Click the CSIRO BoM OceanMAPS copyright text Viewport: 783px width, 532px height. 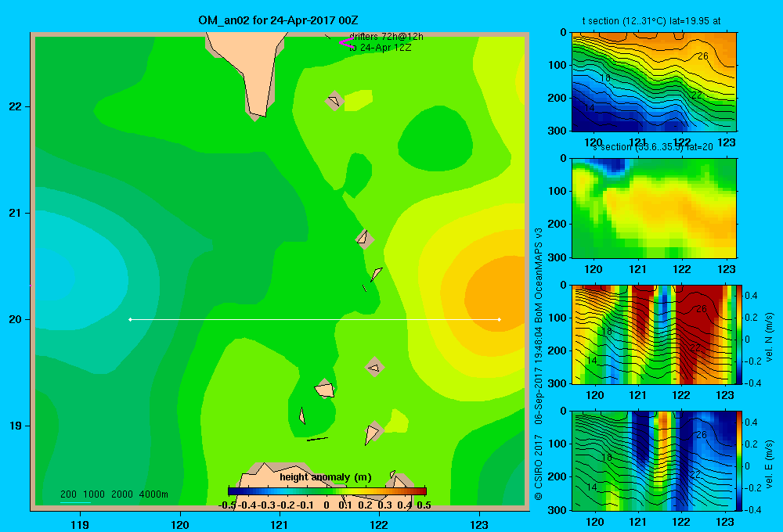pos(539,365)
